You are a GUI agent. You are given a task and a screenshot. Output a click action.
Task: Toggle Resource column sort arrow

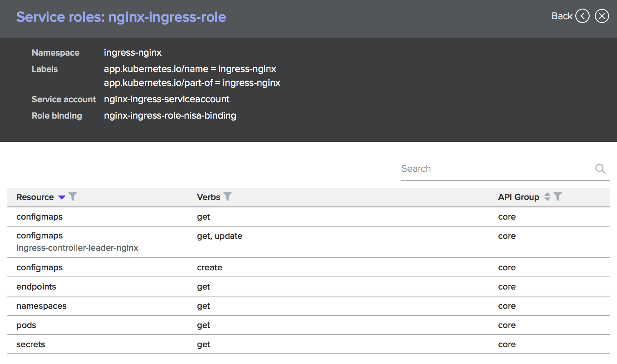point(62,197)
